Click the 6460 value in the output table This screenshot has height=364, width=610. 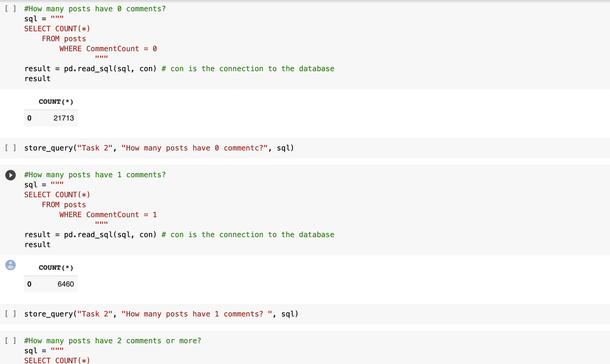tap(66, 284)
